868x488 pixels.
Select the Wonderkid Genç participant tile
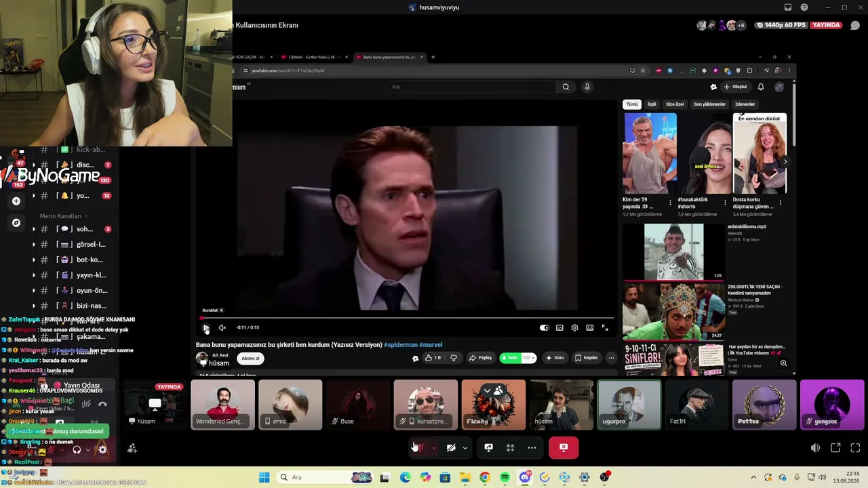(x=222, y=405)
